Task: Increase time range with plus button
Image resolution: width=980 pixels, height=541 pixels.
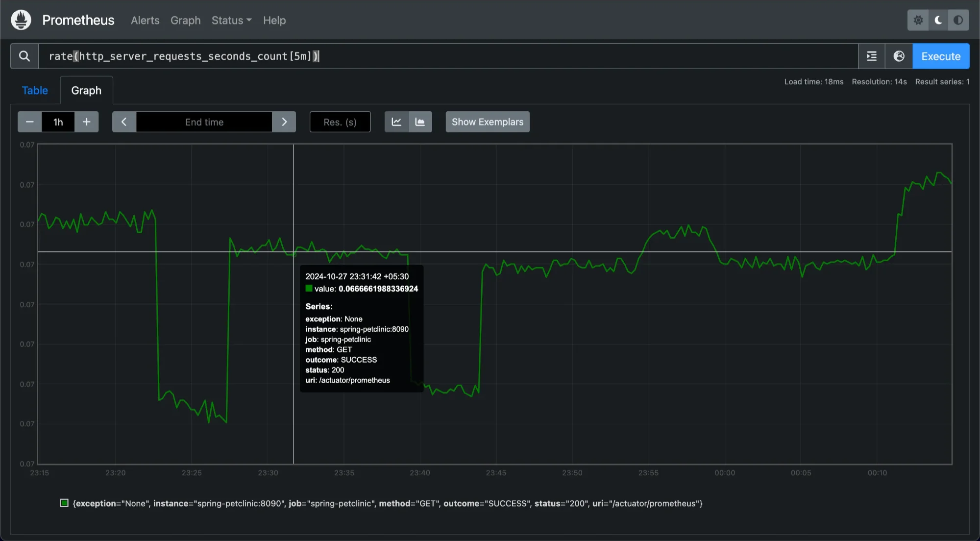Action: [87, 122]
